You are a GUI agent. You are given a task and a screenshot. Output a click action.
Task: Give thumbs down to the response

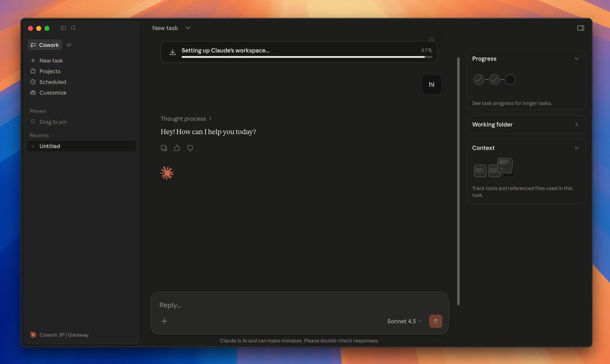pos(190,148)
